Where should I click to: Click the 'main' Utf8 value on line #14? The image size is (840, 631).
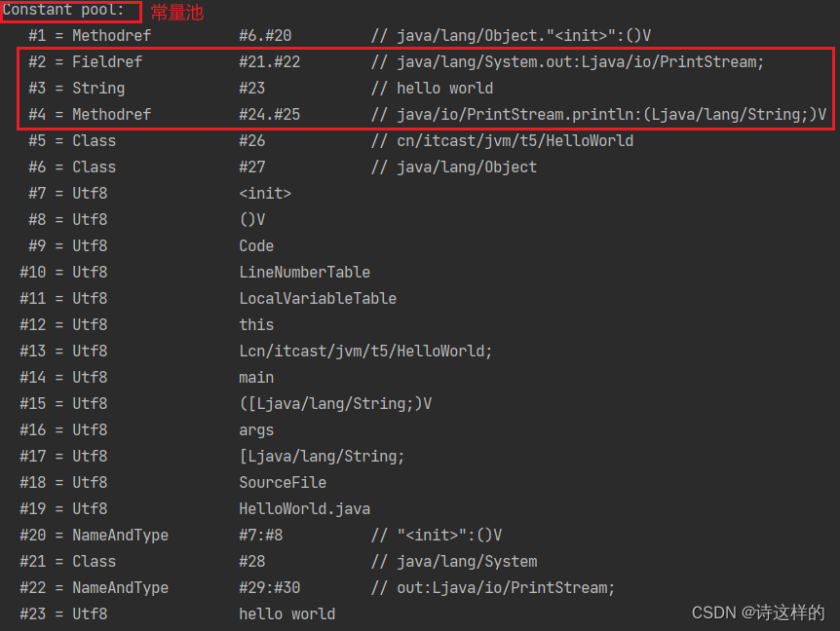click(x=256, y=377)
